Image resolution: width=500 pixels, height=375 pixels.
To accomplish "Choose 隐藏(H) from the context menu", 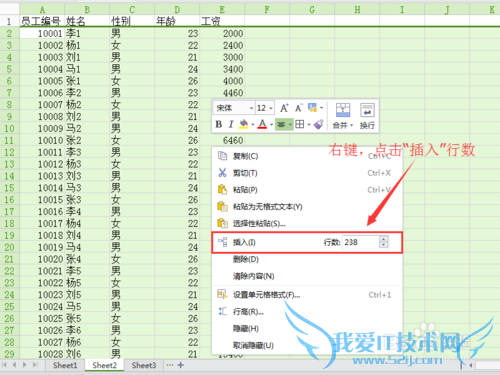I will pyautogui.click(x=307, y=329).
